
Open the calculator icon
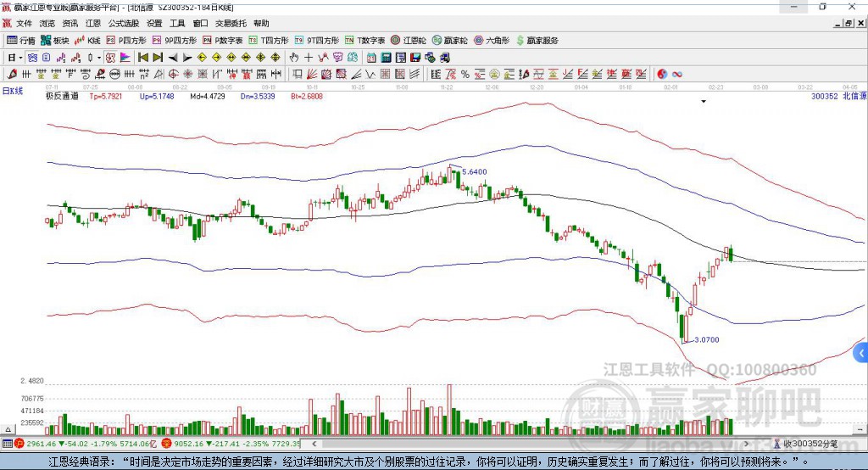387,58
